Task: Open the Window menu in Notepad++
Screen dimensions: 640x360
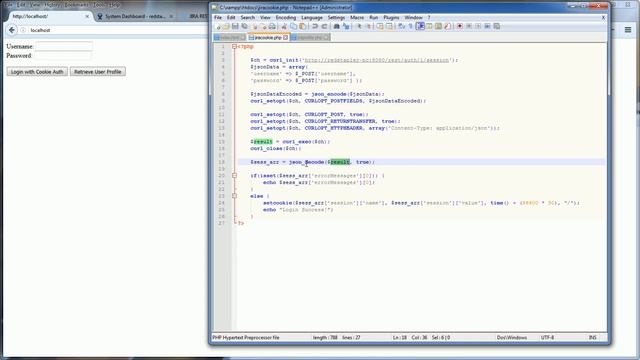Action: tap(413, 18)
